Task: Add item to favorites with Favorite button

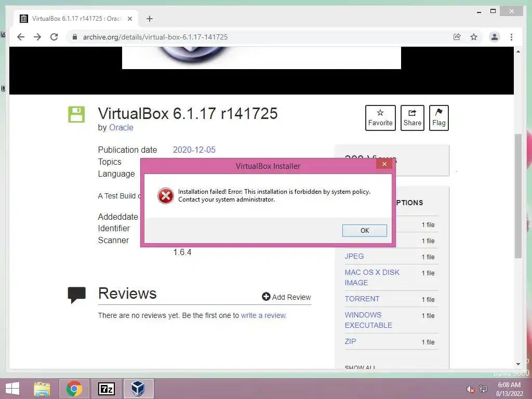Action: click(x=380, y=118)
